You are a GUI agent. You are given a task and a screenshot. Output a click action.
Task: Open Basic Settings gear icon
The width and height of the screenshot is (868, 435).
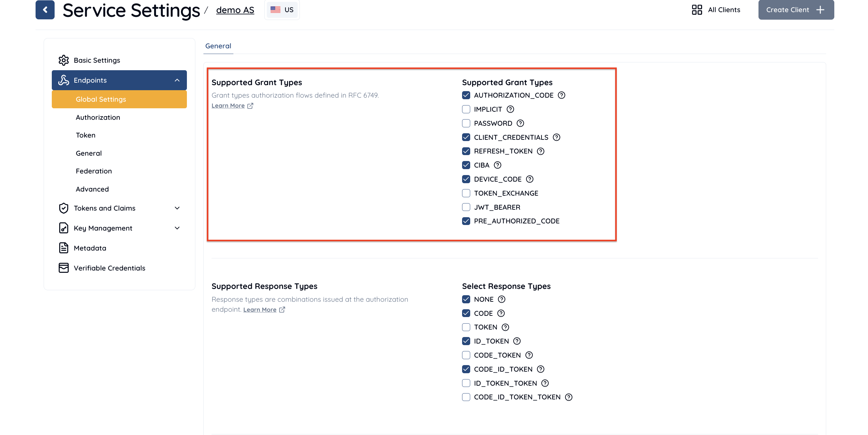coord(63,60)
